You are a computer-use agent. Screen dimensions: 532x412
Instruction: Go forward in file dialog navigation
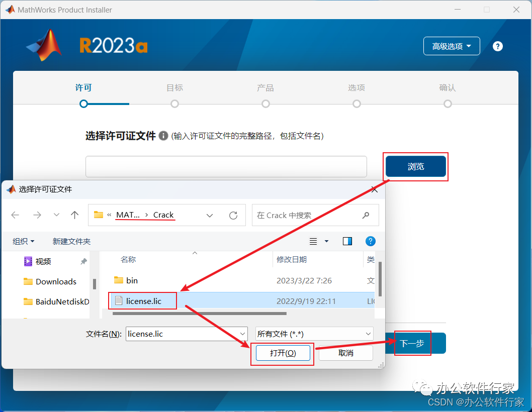pos(37,215)
